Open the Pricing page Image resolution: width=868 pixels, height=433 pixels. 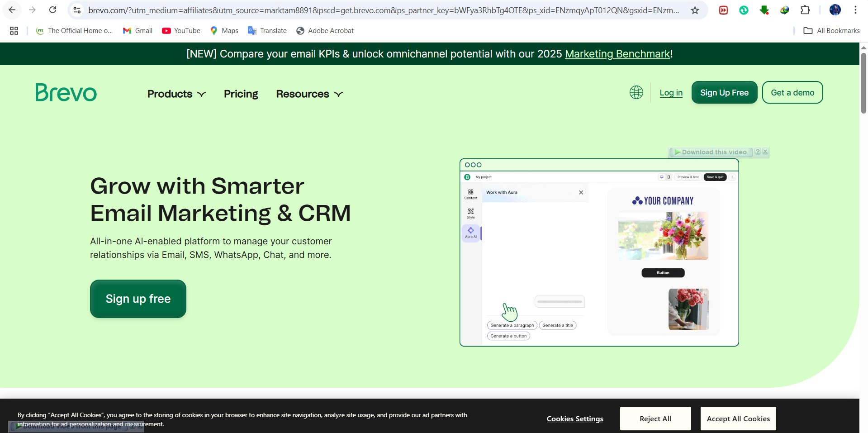[x=241, y=94]
